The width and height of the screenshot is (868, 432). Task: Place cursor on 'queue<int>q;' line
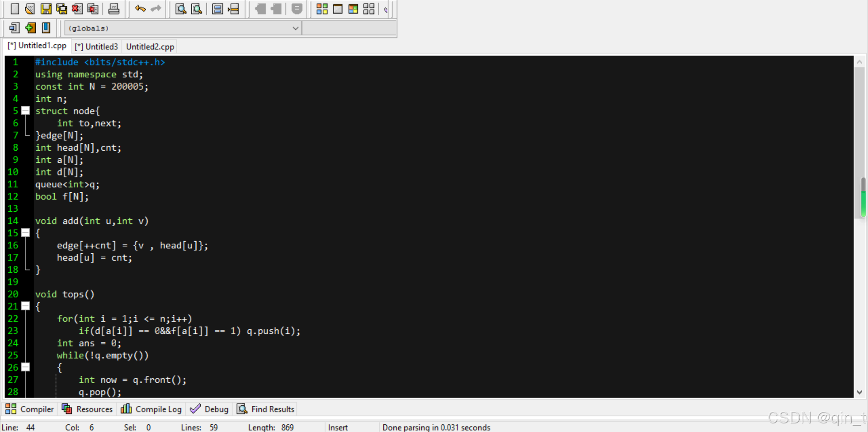point(67,184)
